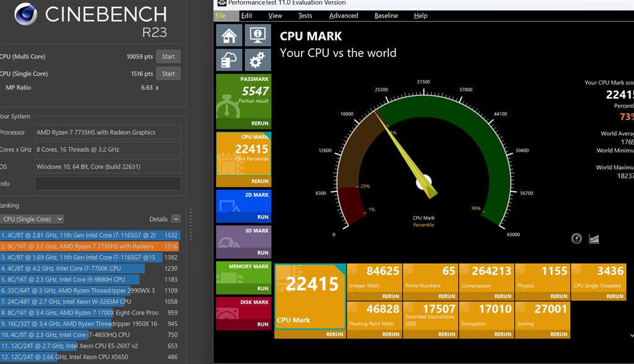This screenshot has width=634, height=364.
Task: Rerun the PassMark overall test
Action: (259, 123)
